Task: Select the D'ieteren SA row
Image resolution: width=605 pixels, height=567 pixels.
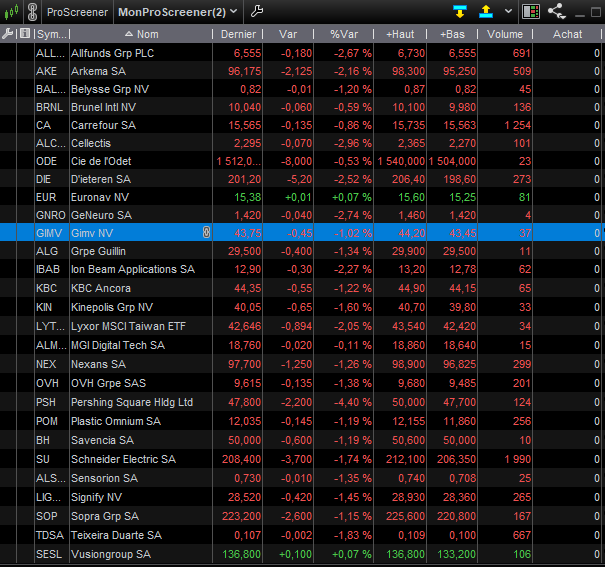Action: pos(301,179)
